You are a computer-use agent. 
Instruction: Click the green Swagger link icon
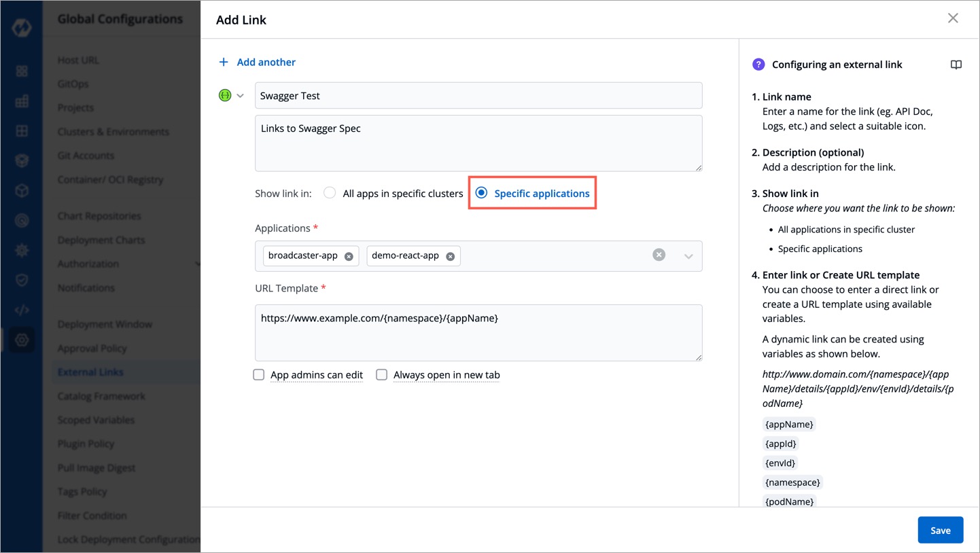pyautogui.click(x=225, y=96)
